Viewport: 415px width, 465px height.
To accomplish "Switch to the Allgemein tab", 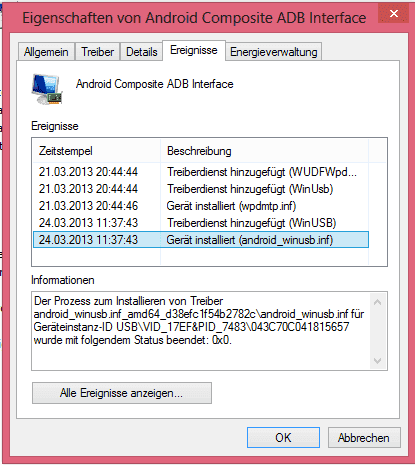I will point(46,52).
